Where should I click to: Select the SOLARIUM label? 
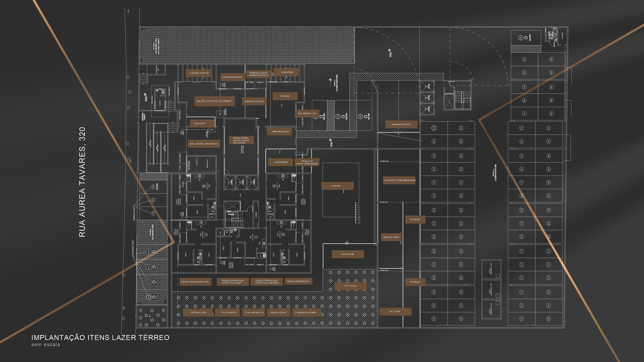pos(348,254)
